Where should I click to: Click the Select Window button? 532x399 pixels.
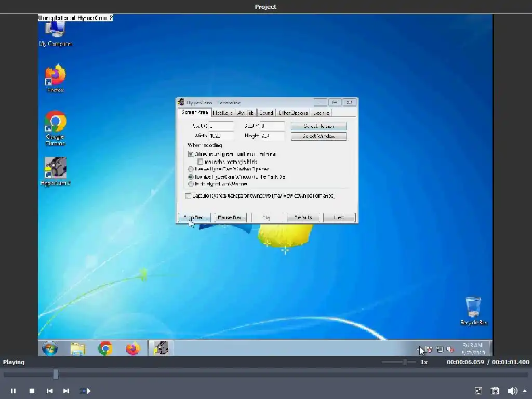[318, 136]
